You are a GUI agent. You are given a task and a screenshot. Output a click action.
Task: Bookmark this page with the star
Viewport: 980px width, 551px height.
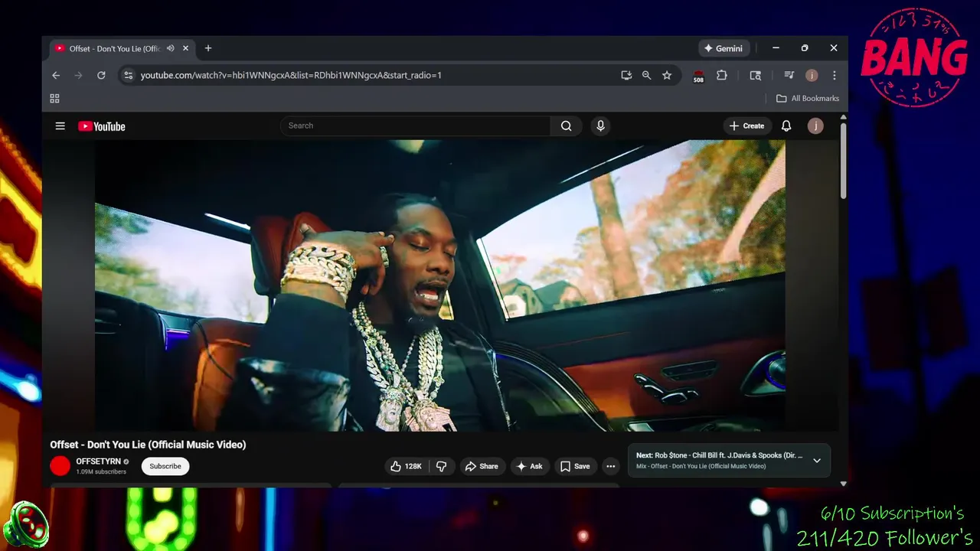667,75
